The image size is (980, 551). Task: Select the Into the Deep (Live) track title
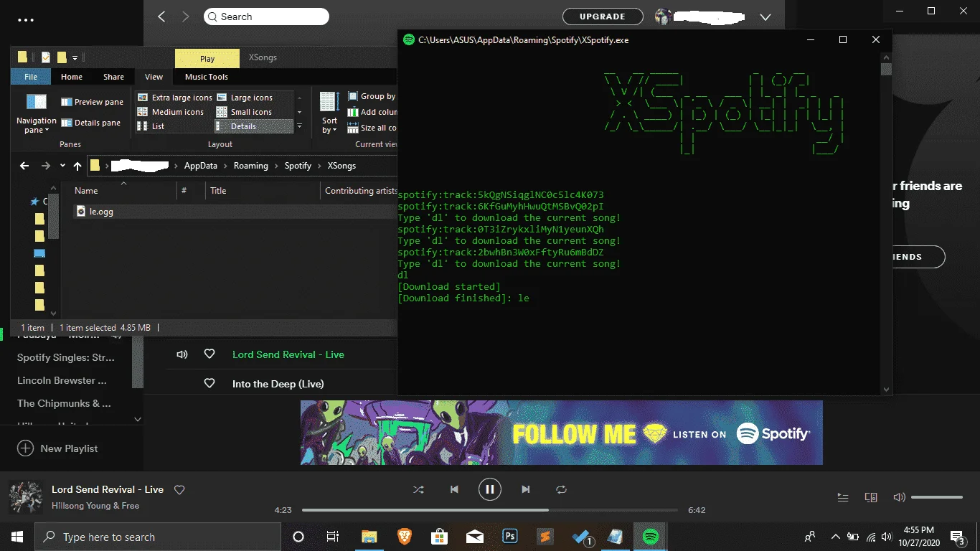click(x=278, y=384)
